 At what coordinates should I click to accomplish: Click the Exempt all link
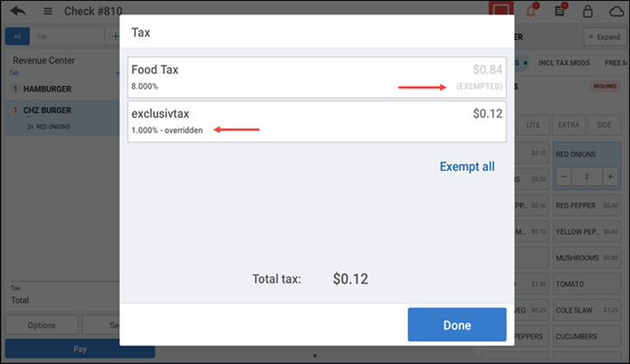[466, 166]
